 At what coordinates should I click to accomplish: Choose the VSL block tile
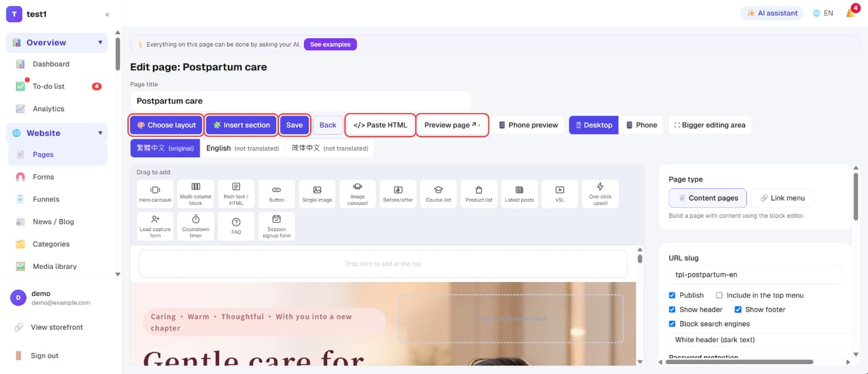click(x=560, y=194)
